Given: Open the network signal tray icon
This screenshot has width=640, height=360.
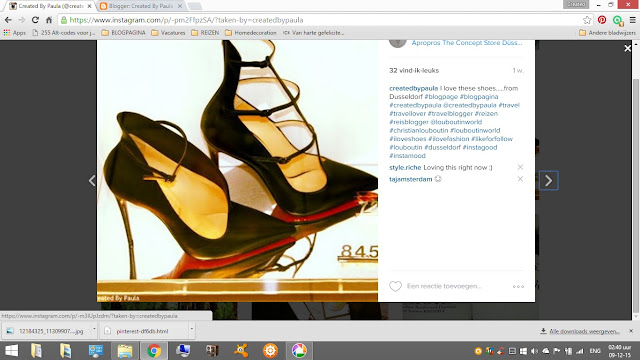Looking at the screenshot, I should 579,351.
